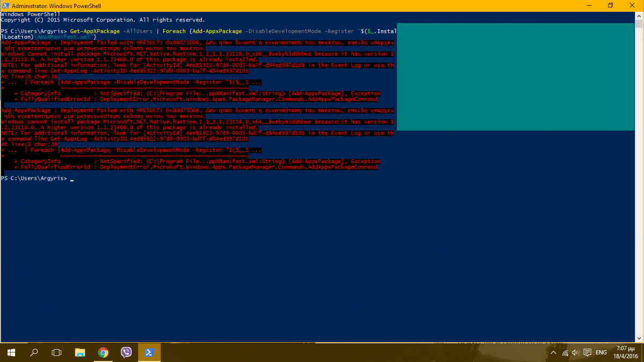Click the "Copyright (C) 2015 Microsoft Corporation" line
The image size is (644, 362).
[103, 20]
